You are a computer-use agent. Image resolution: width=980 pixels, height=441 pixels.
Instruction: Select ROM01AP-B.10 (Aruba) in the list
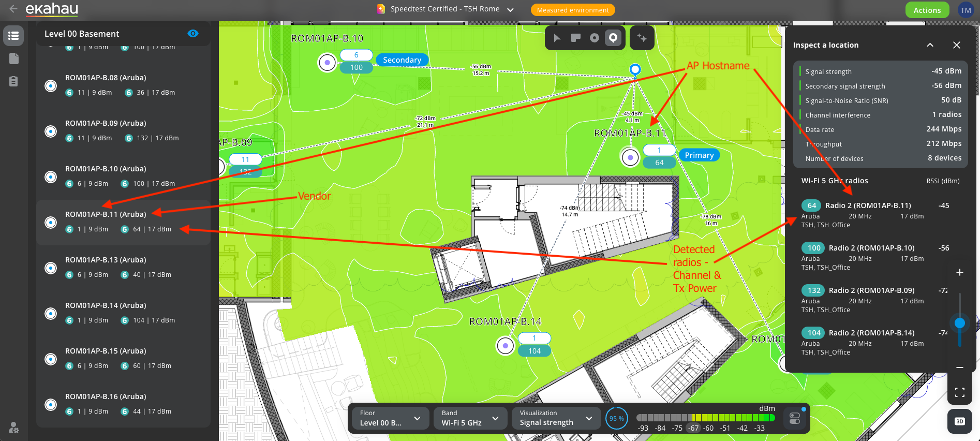(x=123, y=177)
